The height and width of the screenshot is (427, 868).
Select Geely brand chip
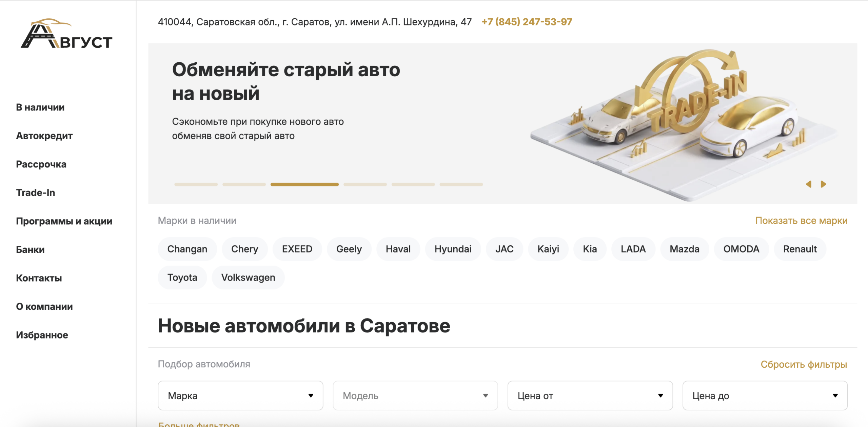coord(349,249)
